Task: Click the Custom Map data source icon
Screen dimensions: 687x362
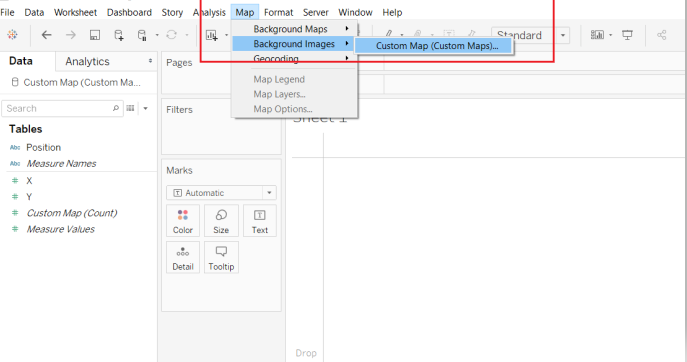Action: [15, 82]
